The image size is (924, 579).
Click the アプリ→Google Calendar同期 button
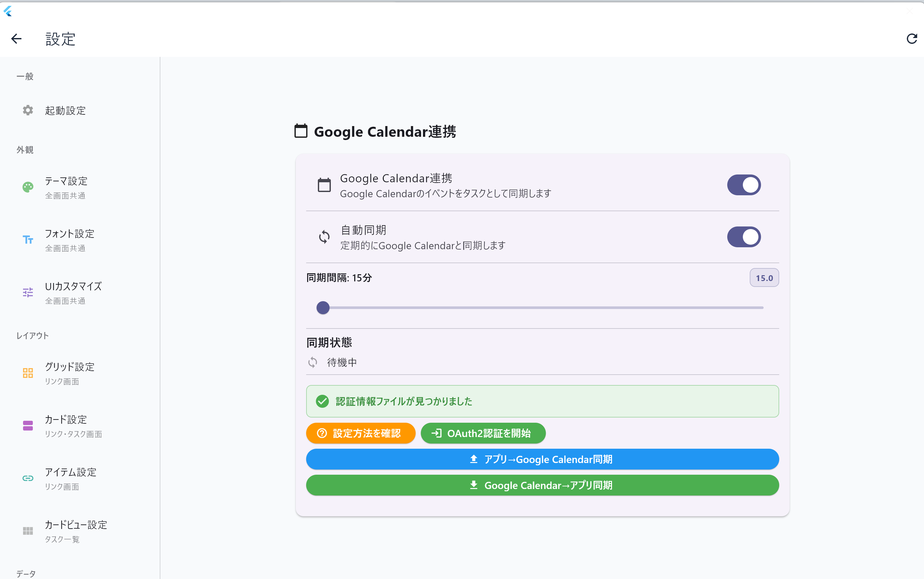(x=542, y=459)
